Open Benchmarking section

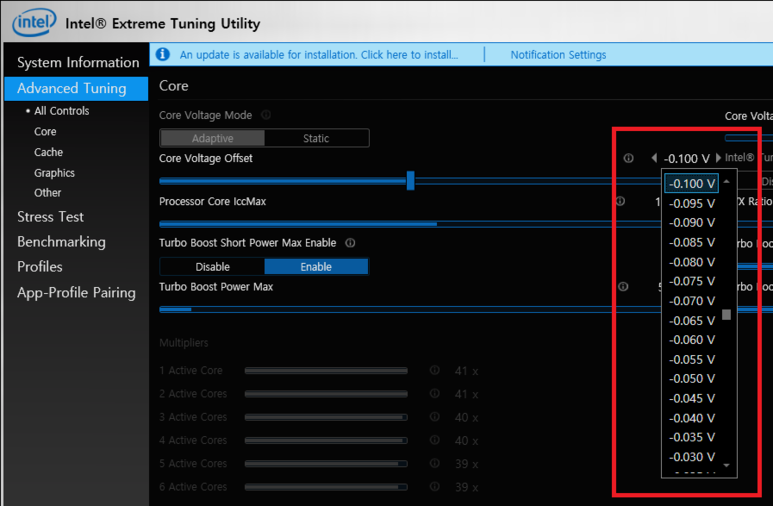[61, 242]
